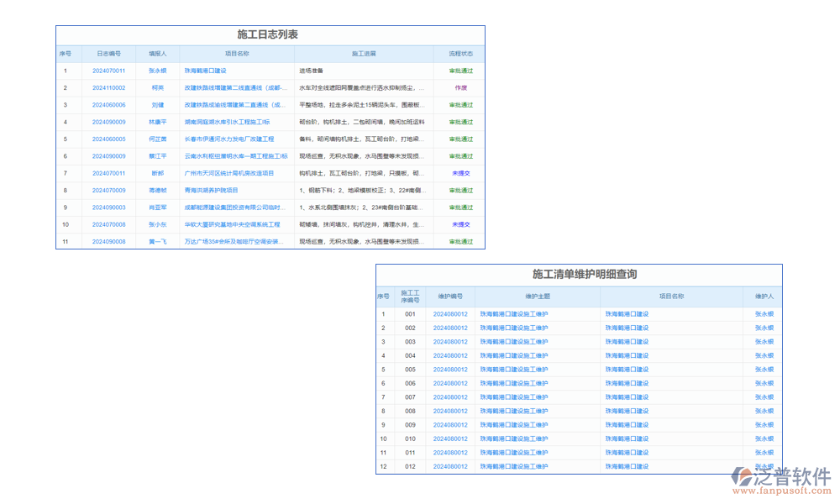Viewport: 840px width, 504px height.
Task: Click maintenance number 2024080012 for process 001
Action: click(x=450, y=314)
